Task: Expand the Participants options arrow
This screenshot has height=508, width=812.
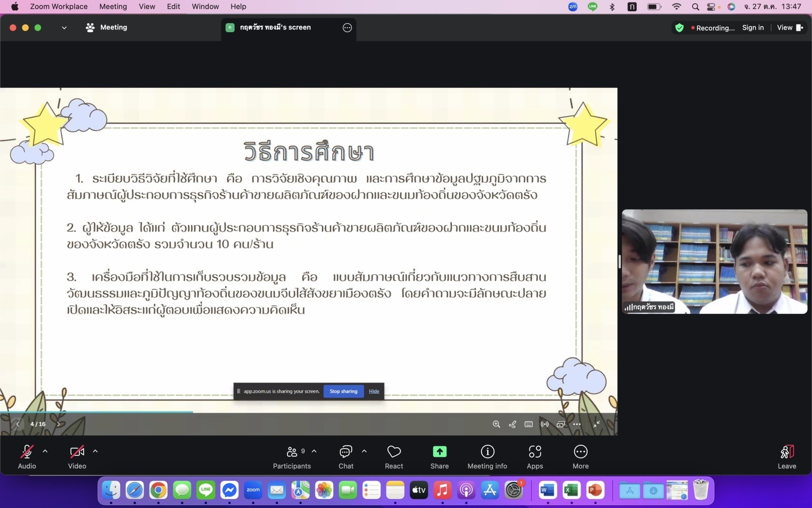Action: coord(314,451)
